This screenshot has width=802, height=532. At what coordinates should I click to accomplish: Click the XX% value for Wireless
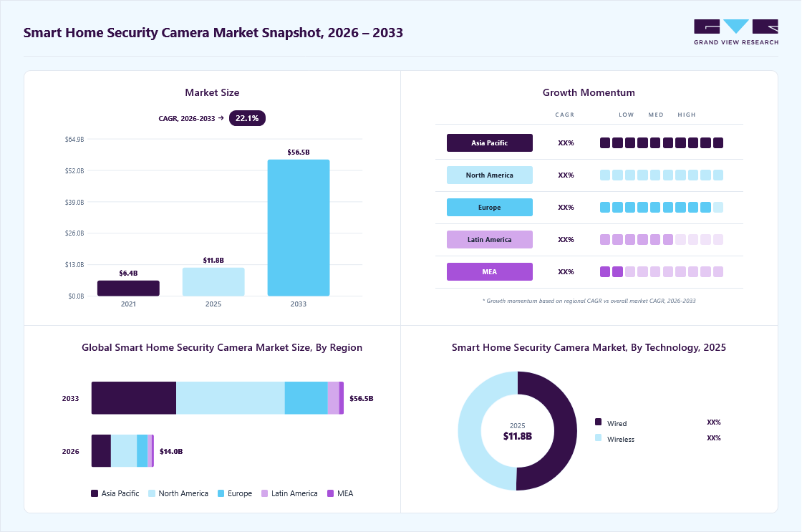pos(713,438)
